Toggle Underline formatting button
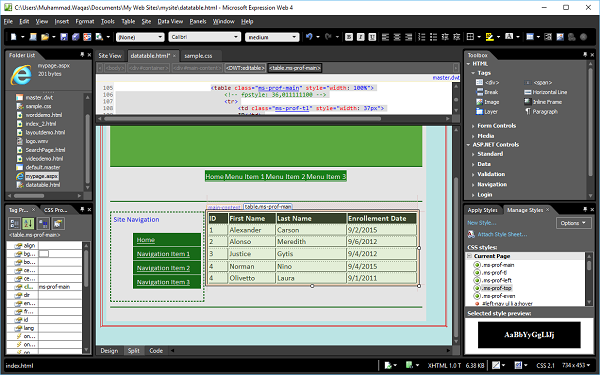 pyautogui.click(x=372, y=37)
